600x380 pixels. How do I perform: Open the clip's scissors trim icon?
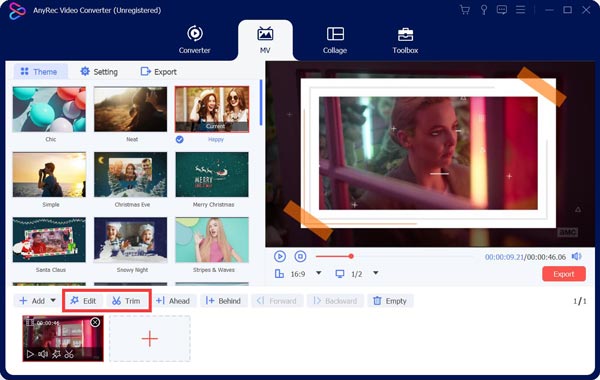[69, 354]
